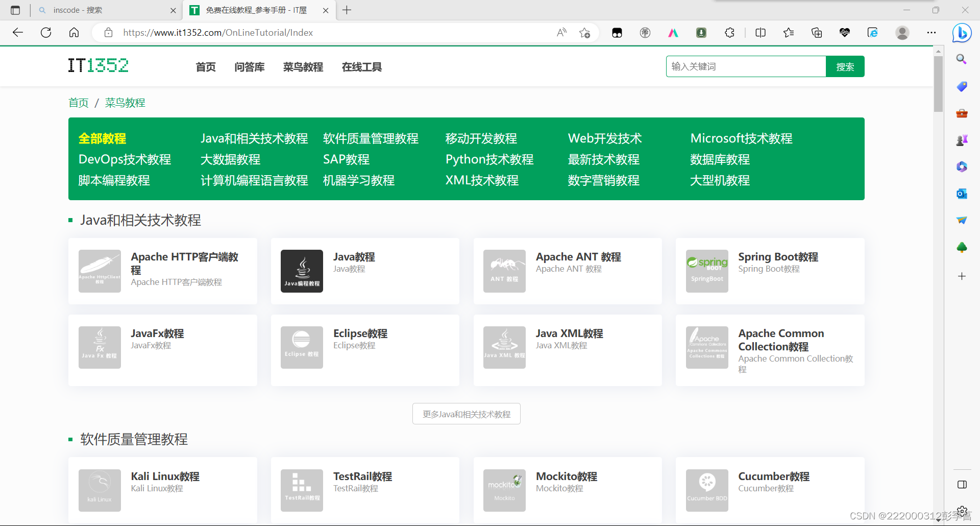Go to browser home icon
980x526 pixels.
click(74, 33)
